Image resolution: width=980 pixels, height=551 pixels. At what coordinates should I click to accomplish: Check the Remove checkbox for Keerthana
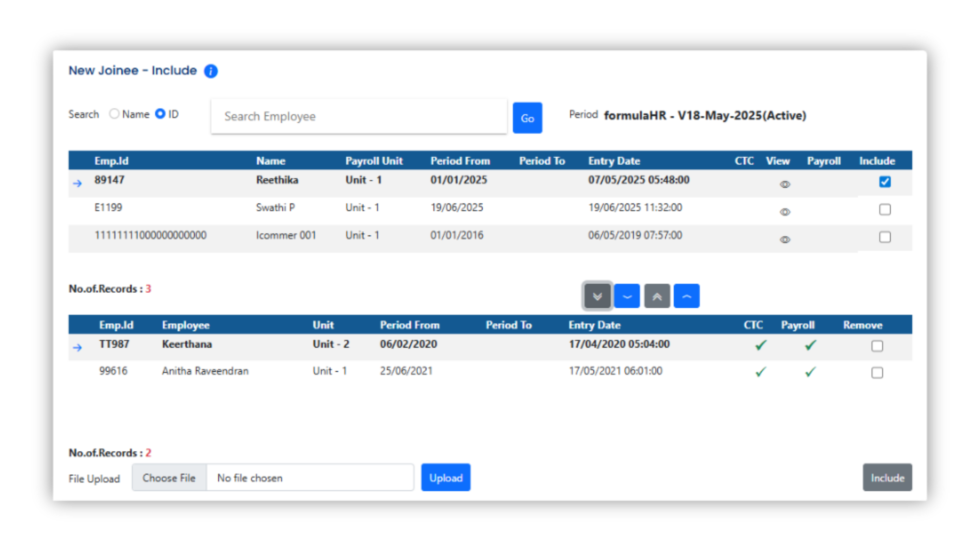[877, 346]
